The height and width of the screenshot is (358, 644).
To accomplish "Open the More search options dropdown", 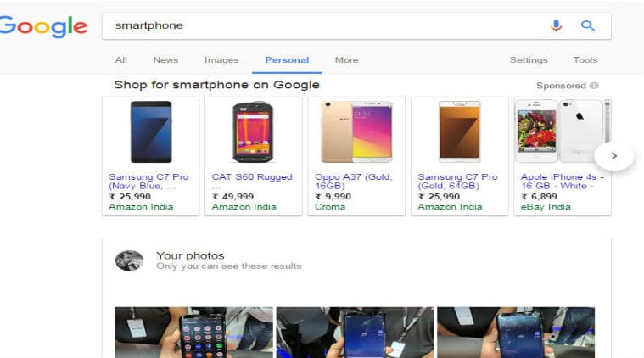I will [x=347, y=60].
